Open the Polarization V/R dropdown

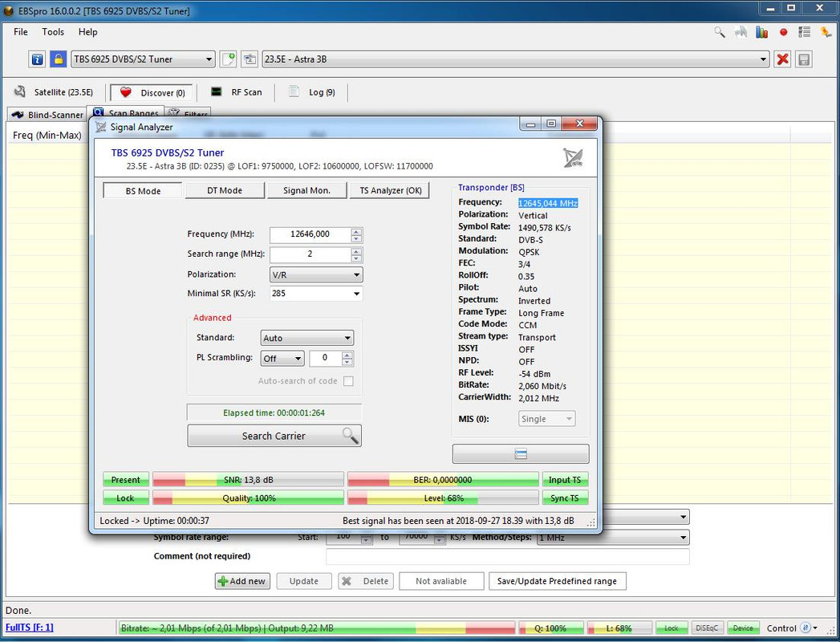click(x=316, y=275)
